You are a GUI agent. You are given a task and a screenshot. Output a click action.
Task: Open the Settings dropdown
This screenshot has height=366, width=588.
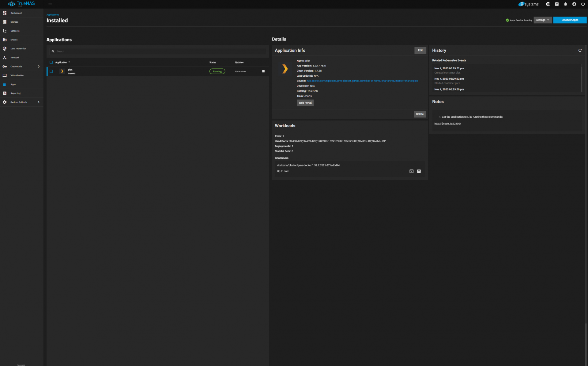(542, 20)
